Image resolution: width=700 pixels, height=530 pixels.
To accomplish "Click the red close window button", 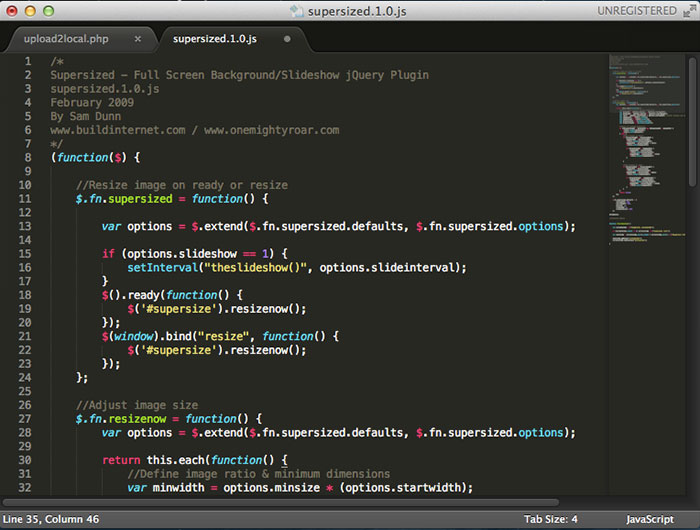I will click(12, 11).
